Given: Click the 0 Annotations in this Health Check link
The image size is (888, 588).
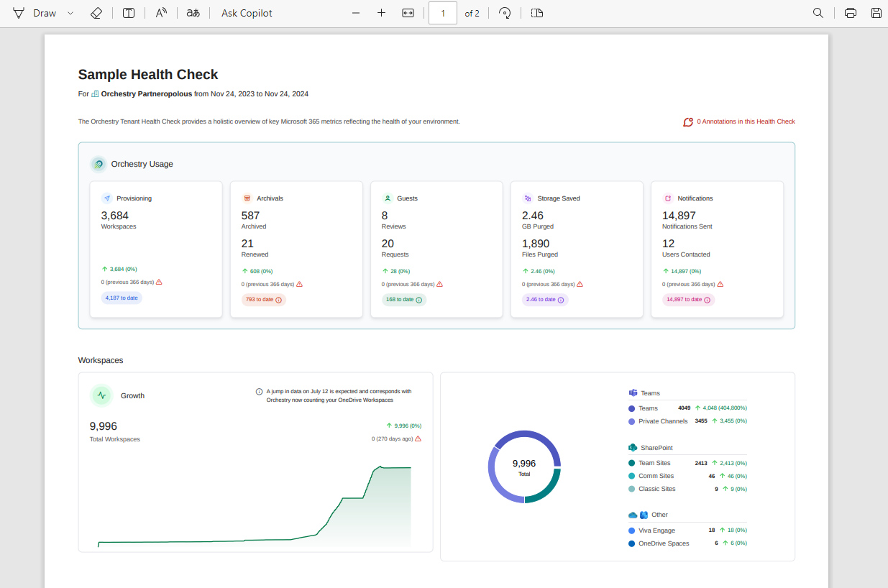Looking at the screenshot, I should coord(745,121).
